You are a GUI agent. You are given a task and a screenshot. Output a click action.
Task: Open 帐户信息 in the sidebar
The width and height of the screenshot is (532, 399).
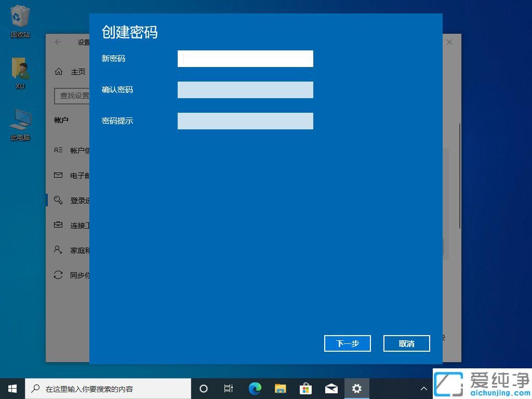point(73,150)
